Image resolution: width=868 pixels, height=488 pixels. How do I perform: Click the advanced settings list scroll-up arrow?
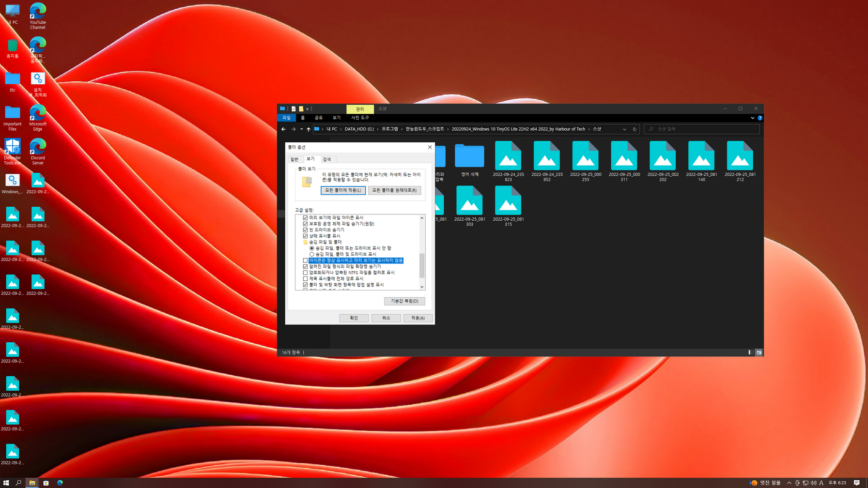[422, 218]
